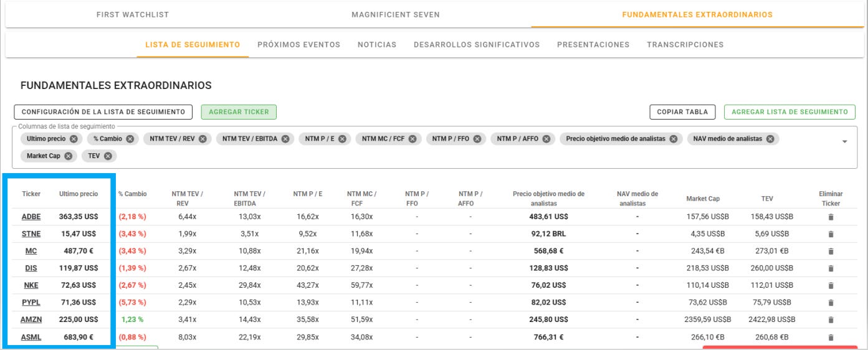Image resolution: width=868 pixels, height=350 pixels.
Task: Open the DIS ticker link
Action: coord(31,268)
